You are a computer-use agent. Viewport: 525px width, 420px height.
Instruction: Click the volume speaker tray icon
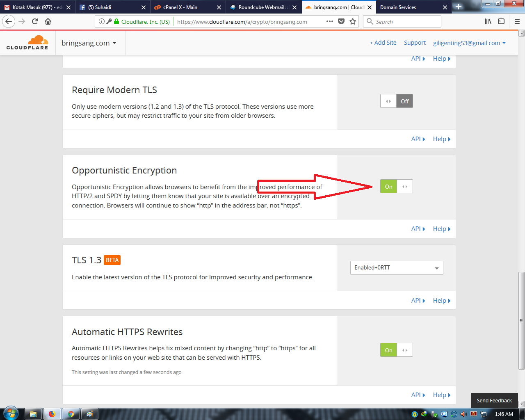[463, 414]
